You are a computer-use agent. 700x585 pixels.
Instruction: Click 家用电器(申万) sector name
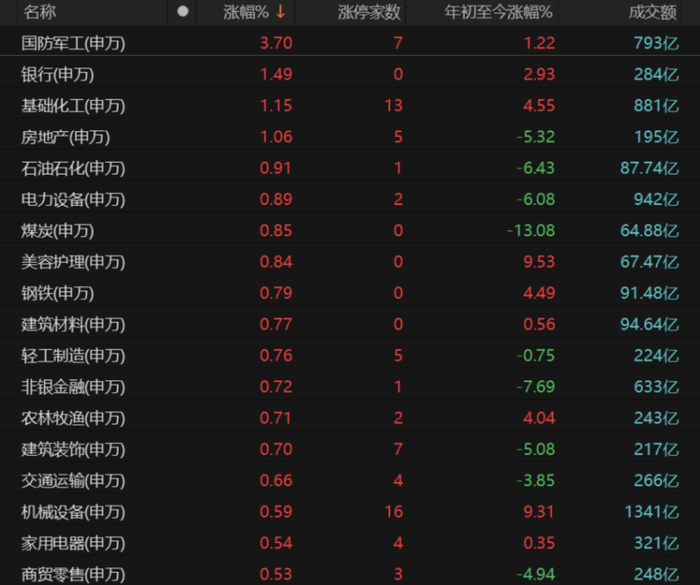coord(73,543)
